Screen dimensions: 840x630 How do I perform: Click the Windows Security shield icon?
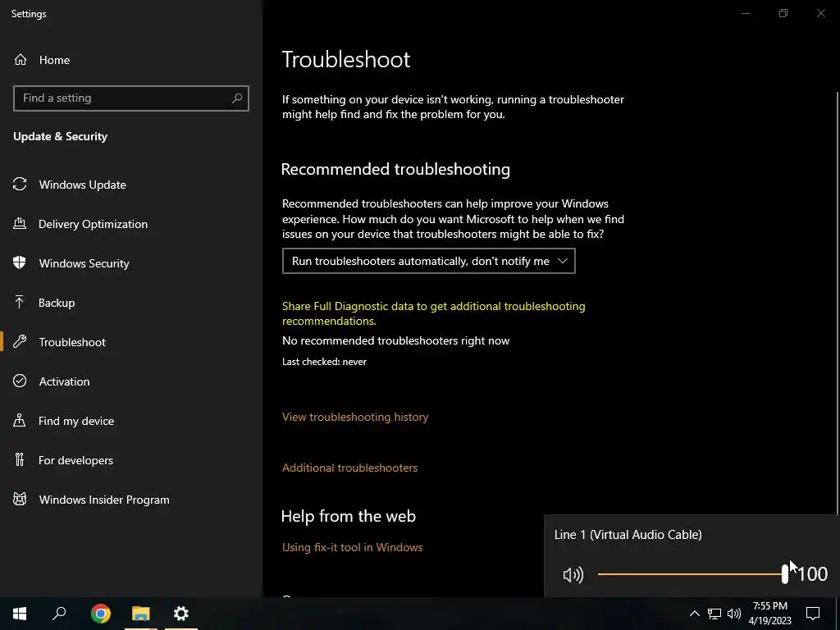(20, 262)
